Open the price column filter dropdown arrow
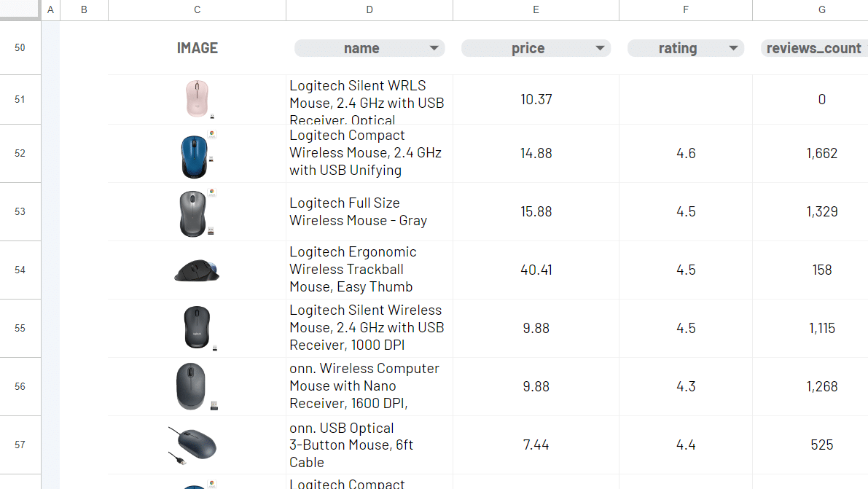 click(600, 48)
